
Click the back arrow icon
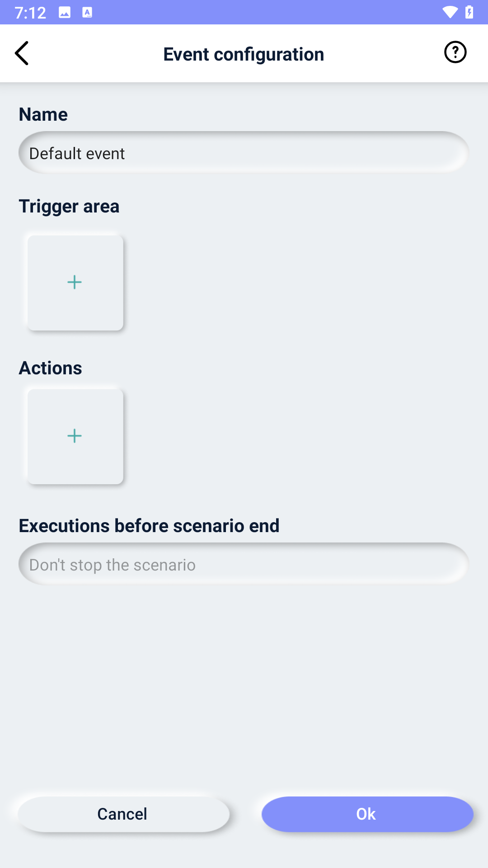[x=22, y=53]
